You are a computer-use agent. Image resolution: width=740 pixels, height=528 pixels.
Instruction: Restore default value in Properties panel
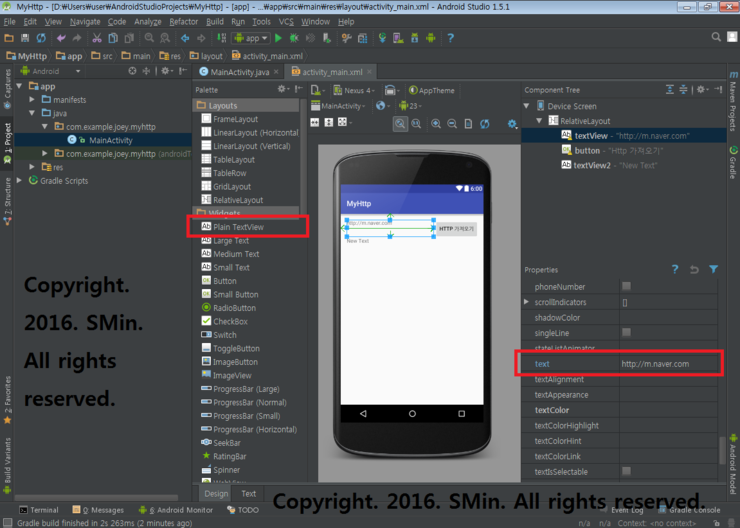[x=694, y=269]
